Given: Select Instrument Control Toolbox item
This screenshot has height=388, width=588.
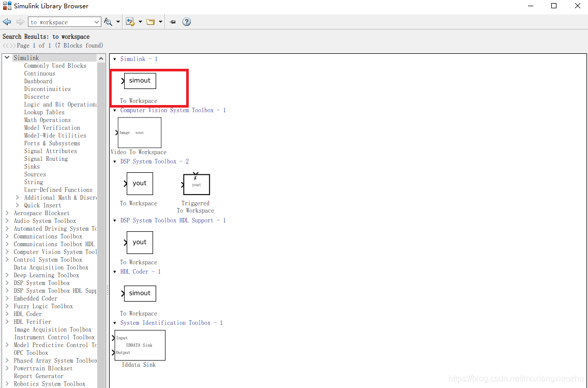Looking at the screenshot, I should (x=54, y=337).
